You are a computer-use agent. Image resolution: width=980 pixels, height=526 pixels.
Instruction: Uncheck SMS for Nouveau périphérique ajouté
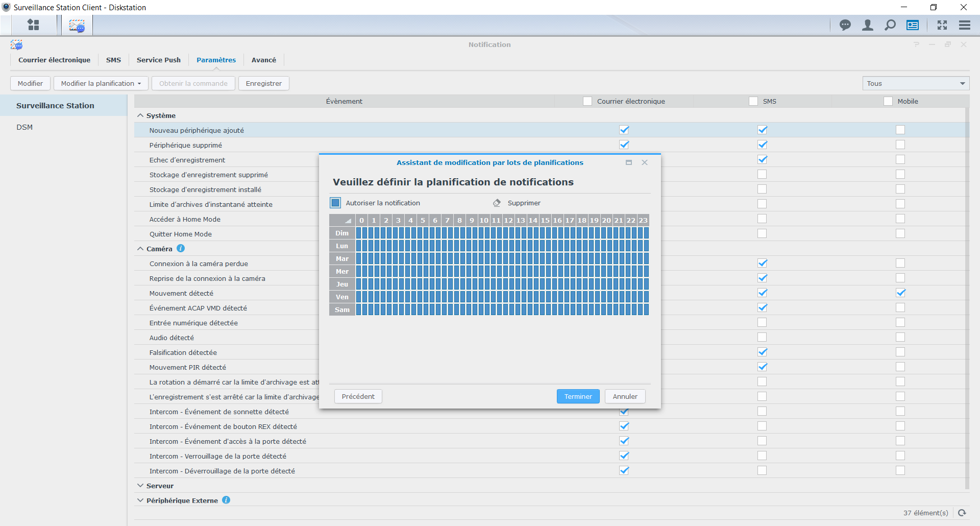pos(762,130)
